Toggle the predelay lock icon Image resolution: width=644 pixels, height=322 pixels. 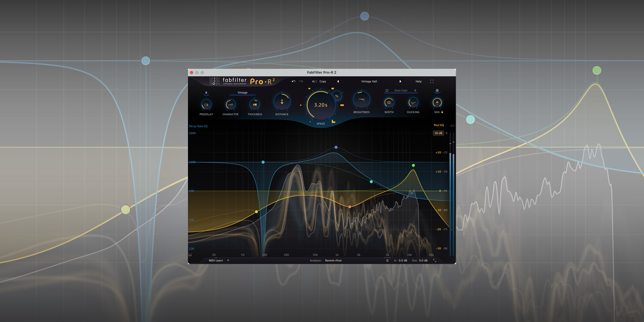[206, 93]
